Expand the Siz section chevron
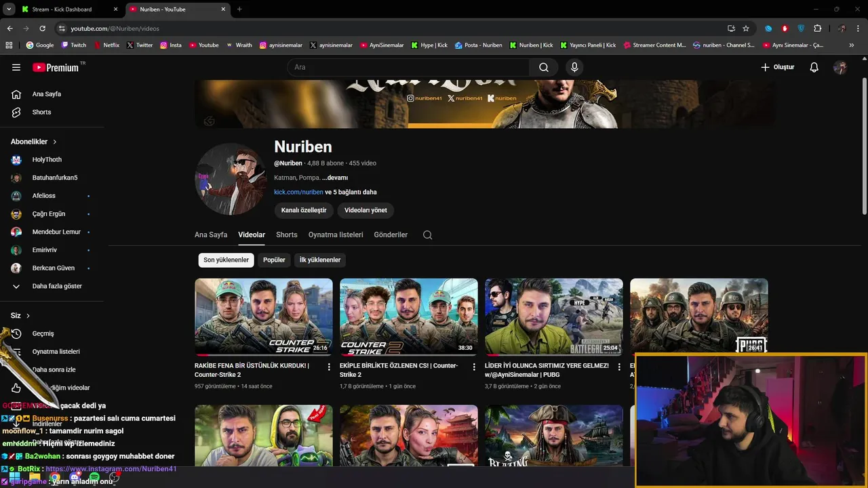Screen dimensions: 868x488 pos(28,316)
